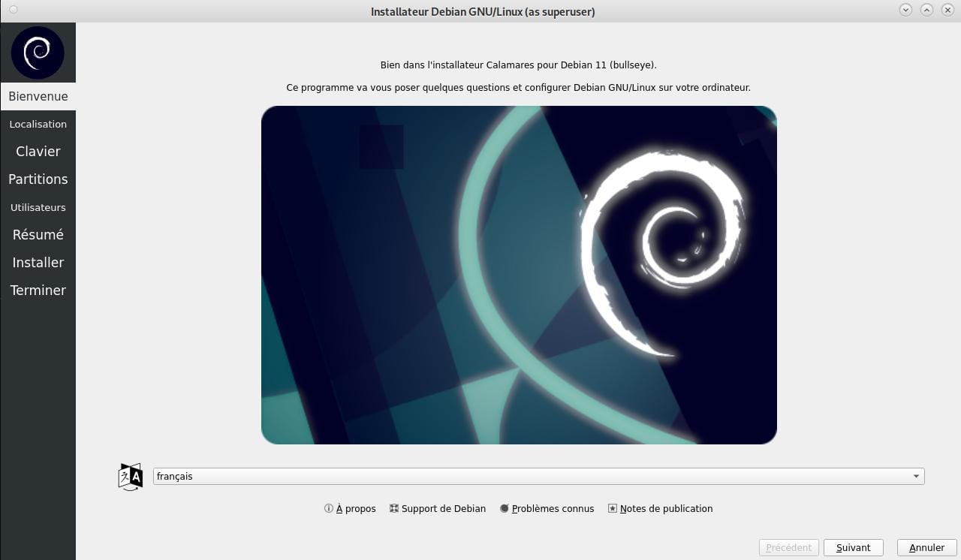The width and height of the screenshot is (961, 560).
Task: Select the Bienvenue step in sidebar
Action: pyautogui.click(x=38, y=96)
